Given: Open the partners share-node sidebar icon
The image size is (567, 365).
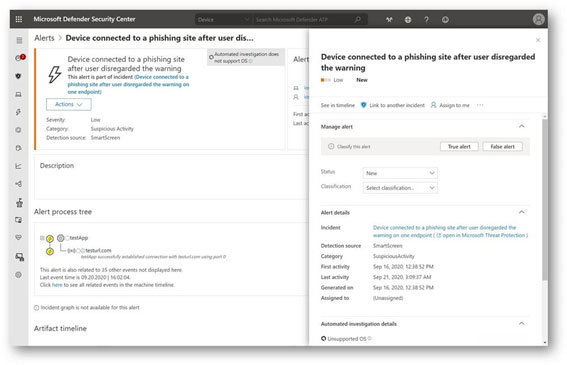Looking at the screenshot, I should pyautogui.click(x=19, y=184).
